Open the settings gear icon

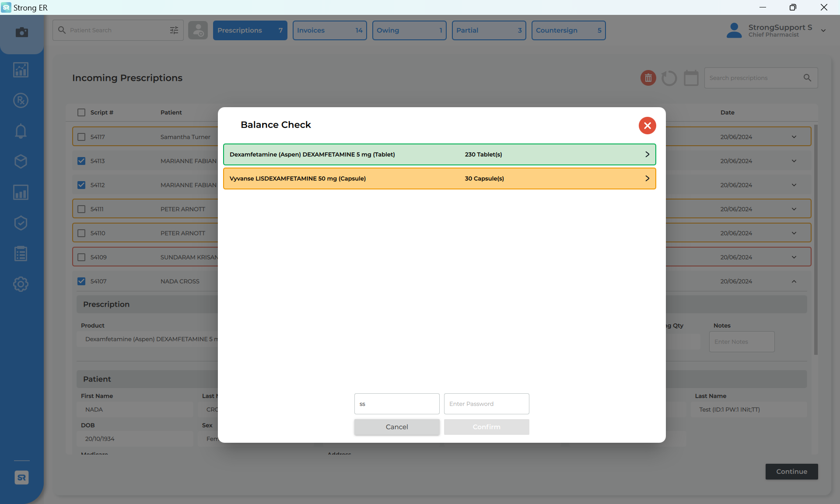tap(21, 284)
